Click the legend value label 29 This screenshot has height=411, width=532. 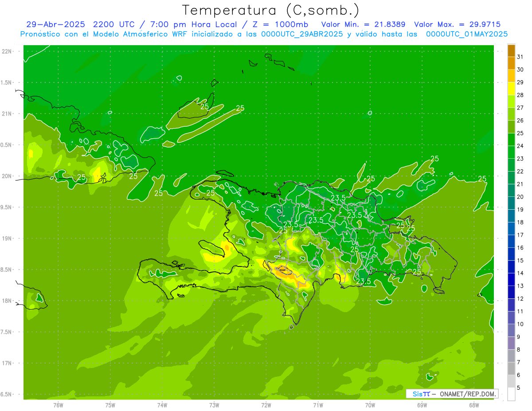click(520, 82)
